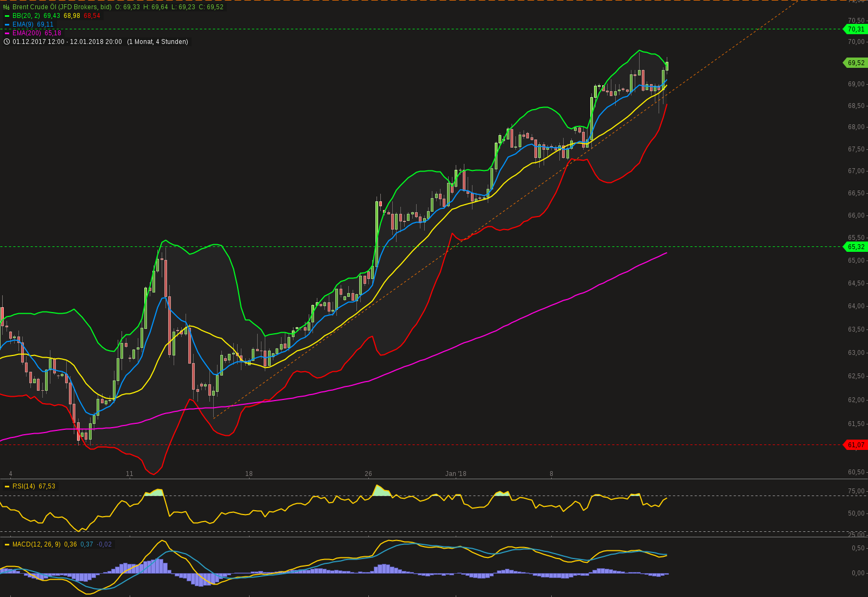
Task: Click the '70,00' price axis label
Action: tap(856, 42)
